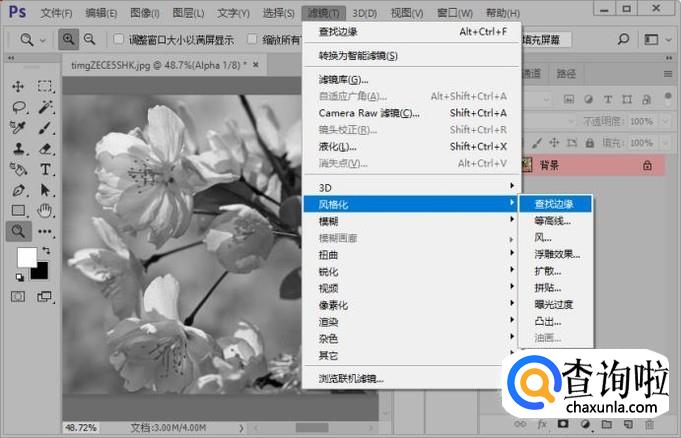Open the 图层(L) menu
This screenshot has width=681, height=438.
coord(188,13)
